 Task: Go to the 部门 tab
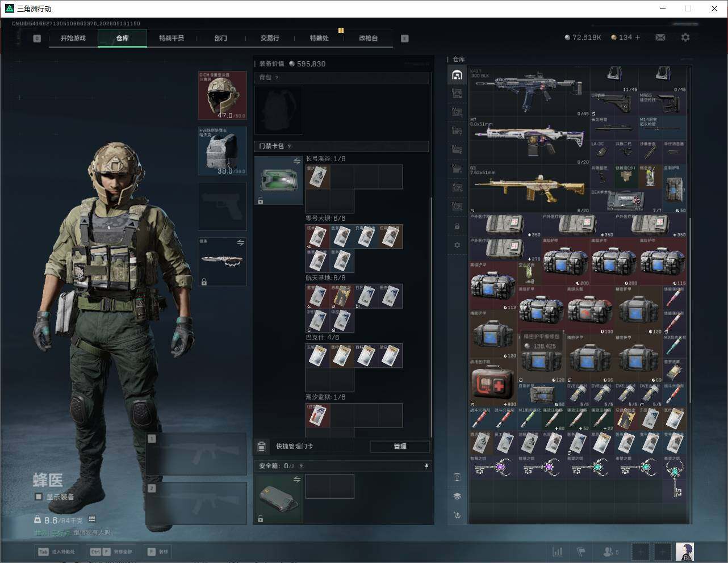221,38
